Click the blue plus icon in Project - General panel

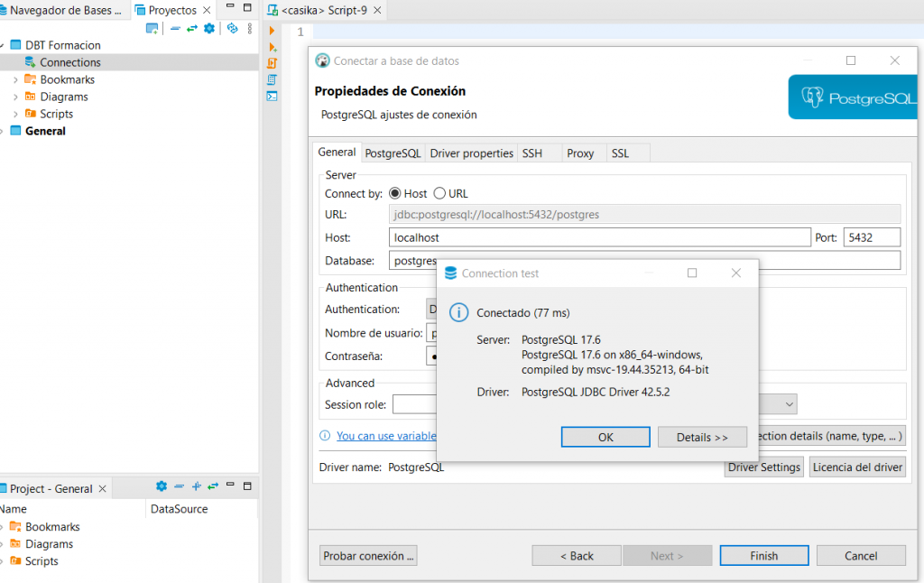point(196,486)
